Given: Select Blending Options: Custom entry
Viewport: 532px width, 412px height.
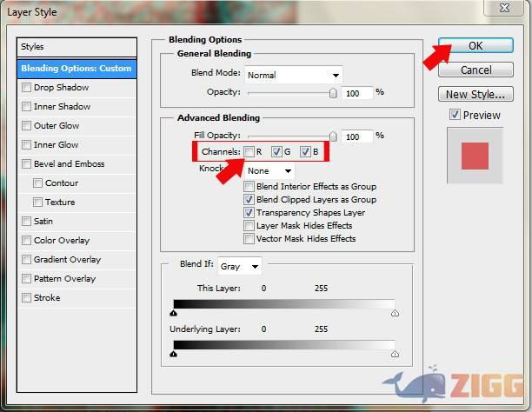Looking at the screenshot, I should click(x=76, y=68).
